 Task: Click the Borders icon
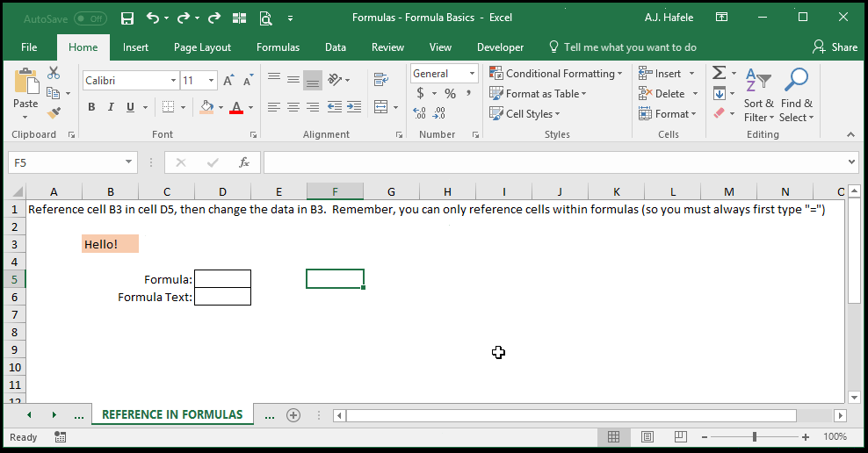tap(169, 107)
